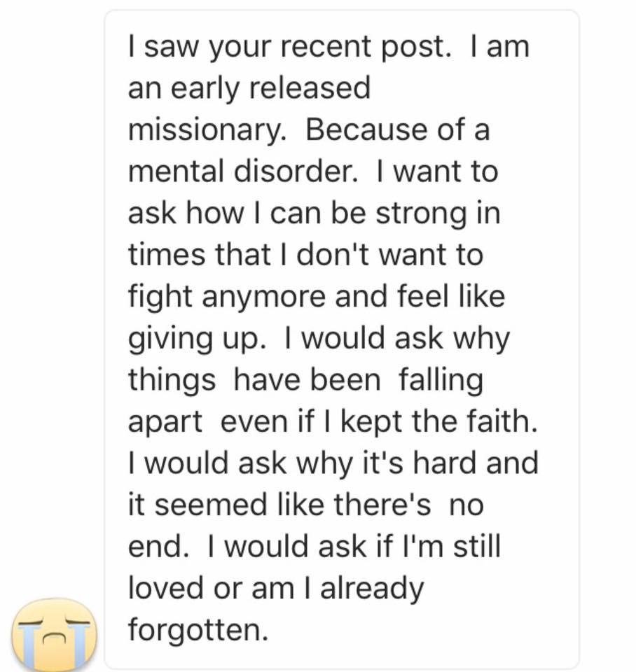Tap the words "why it's hard and"

pyautogui.click(x=417, y=463)
